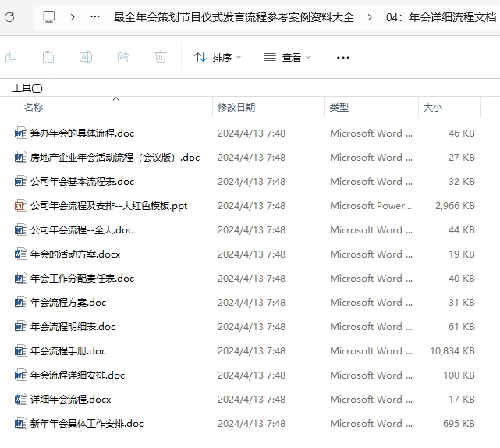
Task: Select file 年会的活动方案.docx
Action: (75, 254)
